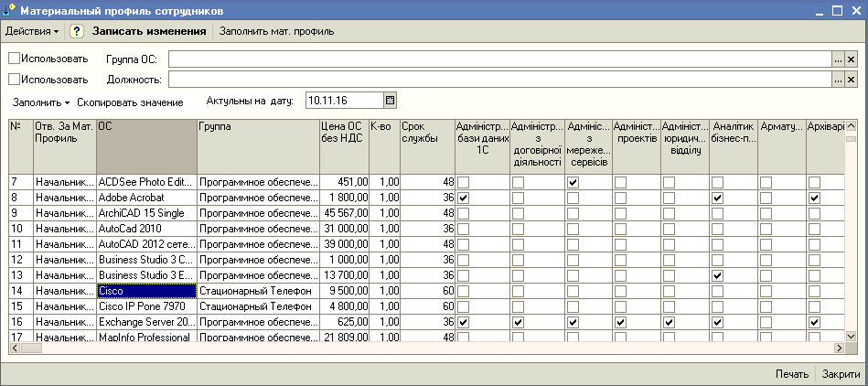Click Заполнить мат. профиль in the toolbar

(x=276, y=31)
